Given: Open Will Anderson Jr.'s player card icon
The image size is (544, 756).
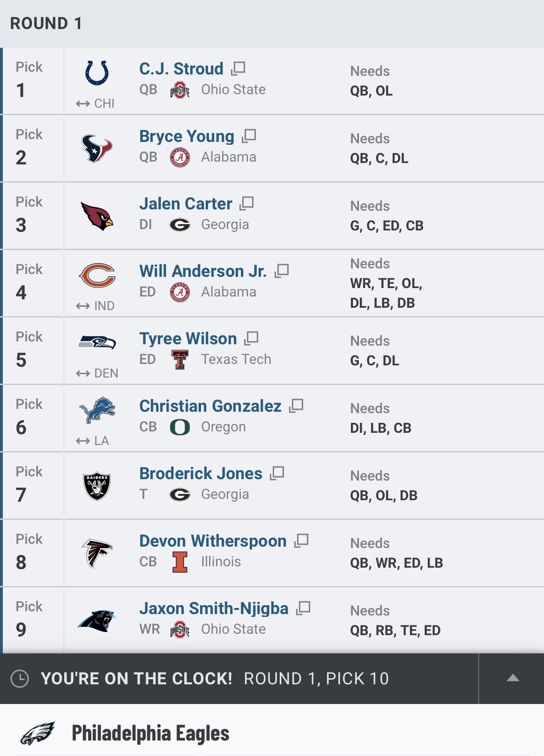Looking at the screenshot, I should (x=282, y=271).
